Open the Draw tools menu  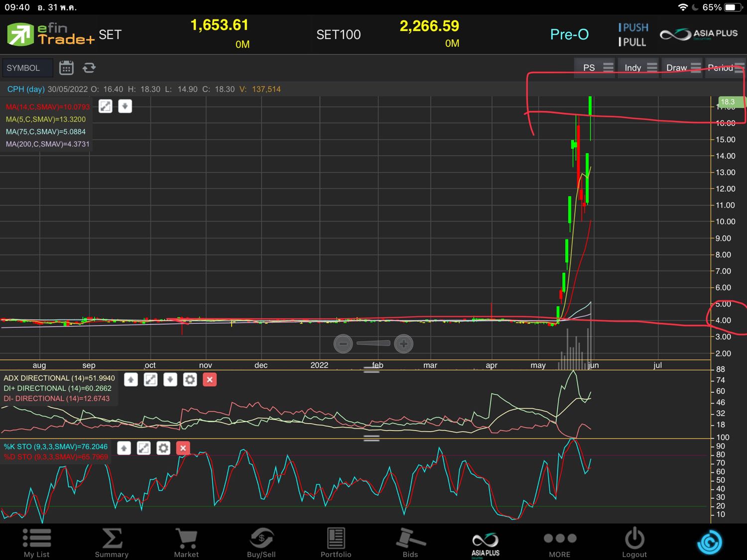682,67
